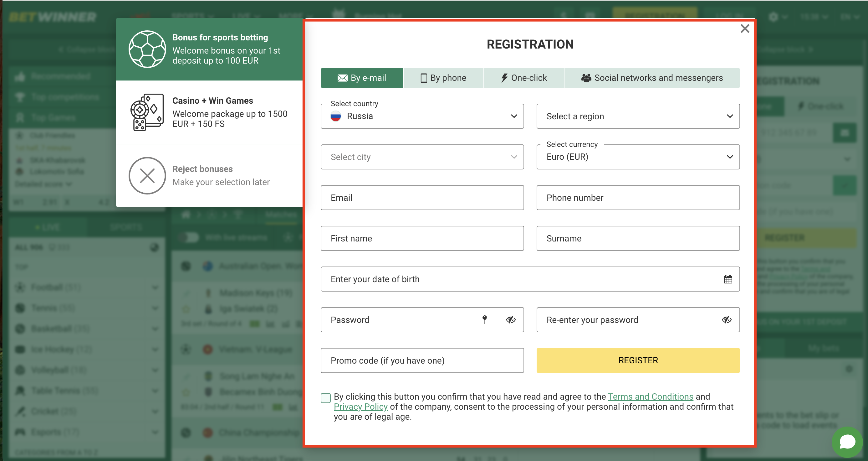This screenshot has height=461, width=868.
Task: Expand the Select a region dropdown
Action: point(638,116)
